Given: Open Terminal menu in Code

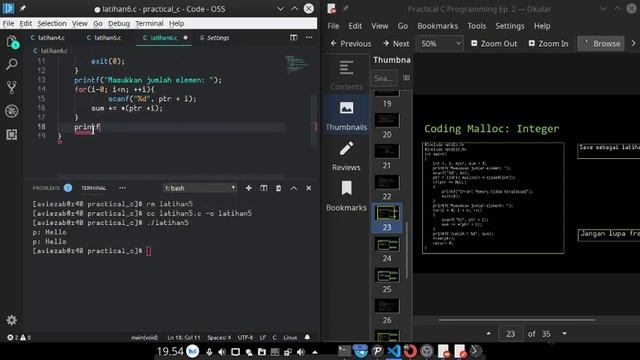Looking at the screenshot, I should pyautogui.click(x=149, y=23).
